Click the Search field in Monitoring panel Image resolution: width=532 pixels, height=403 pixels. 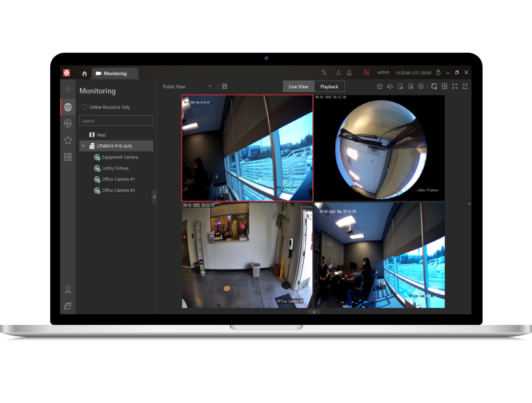coord(116,121)
